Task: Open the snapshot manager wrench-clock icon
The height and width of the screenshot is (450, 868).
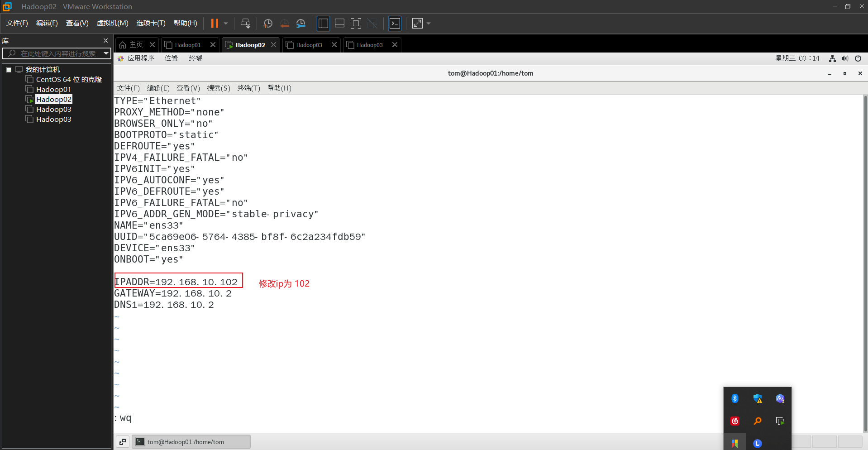Action: click(x=300, y=23)
